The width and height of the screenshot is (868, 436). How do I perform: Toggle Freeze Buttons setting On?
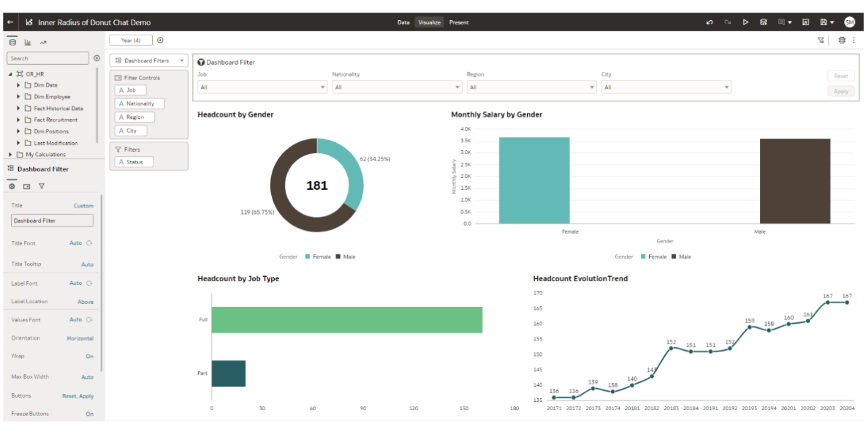pyautogui.click(x=90, y=414)
